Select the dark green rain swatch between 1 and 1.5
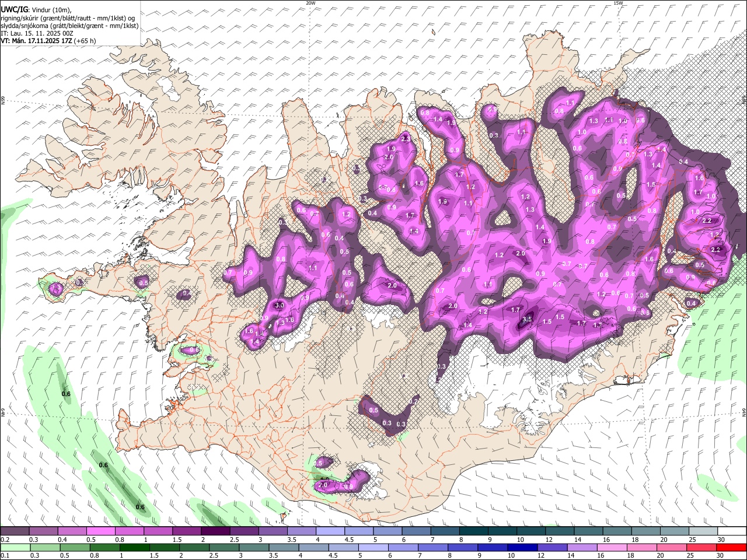 click(x=134, y=547)
